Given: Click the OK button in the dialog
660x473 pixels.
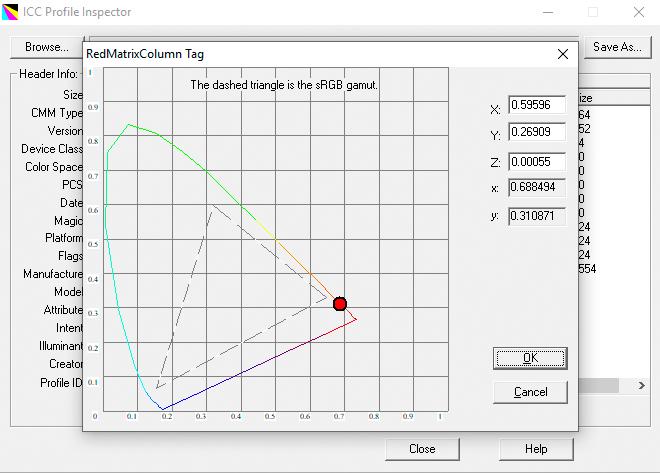Looking at the screenshot, I should [x=530, y=358].
